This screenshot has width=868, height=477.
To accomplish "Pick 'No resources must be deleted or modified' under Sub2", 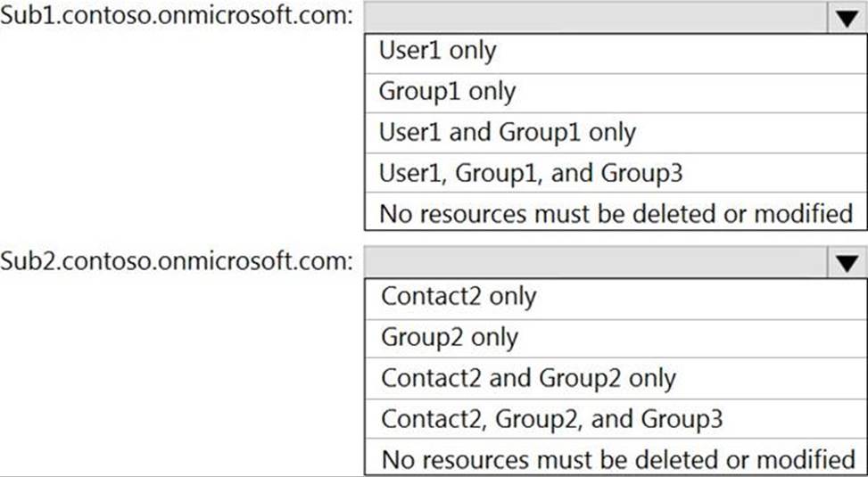I will coord(616,457).
